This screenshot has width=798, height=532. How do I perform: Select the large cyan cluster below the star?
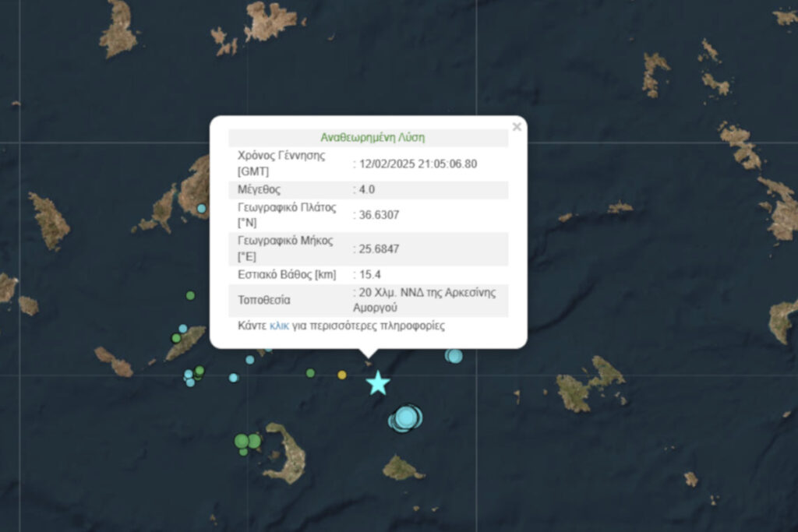pos(405,418)
